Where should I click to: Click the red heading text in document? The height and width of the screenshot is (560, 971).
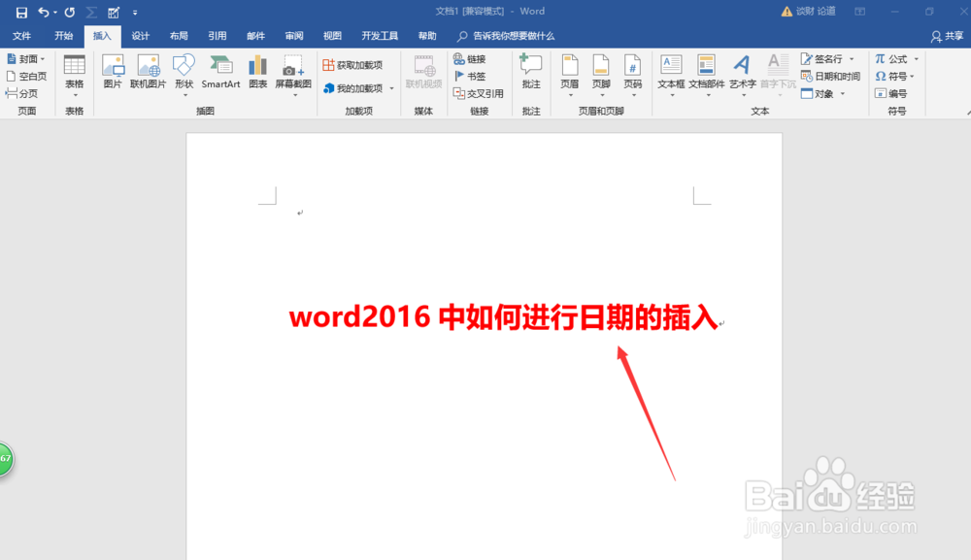[x=503, y=317]
